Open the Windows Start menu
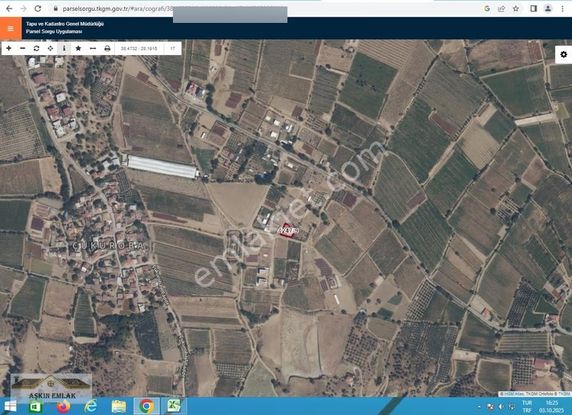 point(10,406)
